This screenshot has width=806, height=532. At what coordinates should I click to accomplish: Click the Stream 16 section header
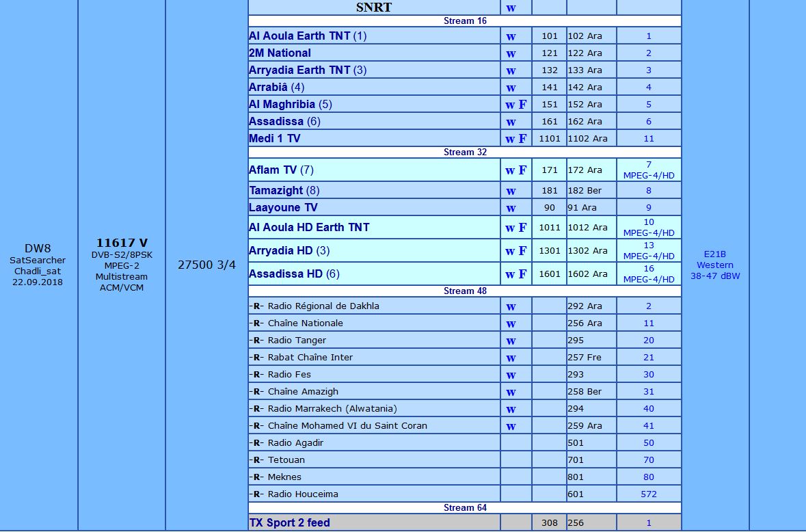coord(465,21)
